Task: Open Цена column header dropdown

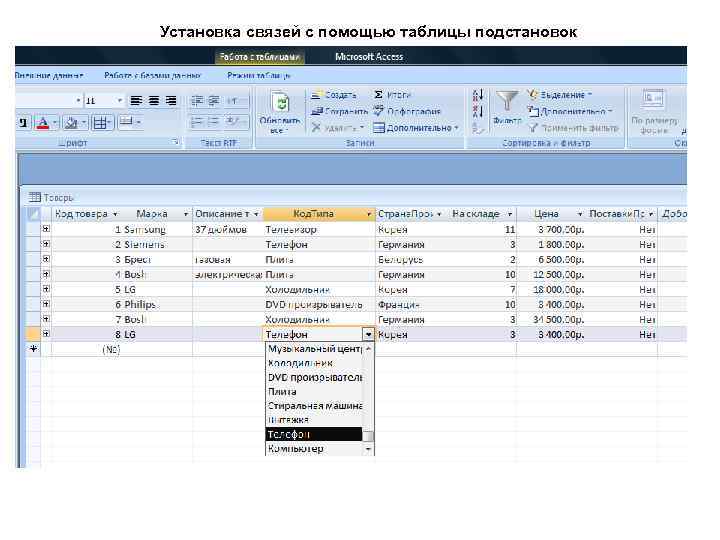Action: click(579, 214)
